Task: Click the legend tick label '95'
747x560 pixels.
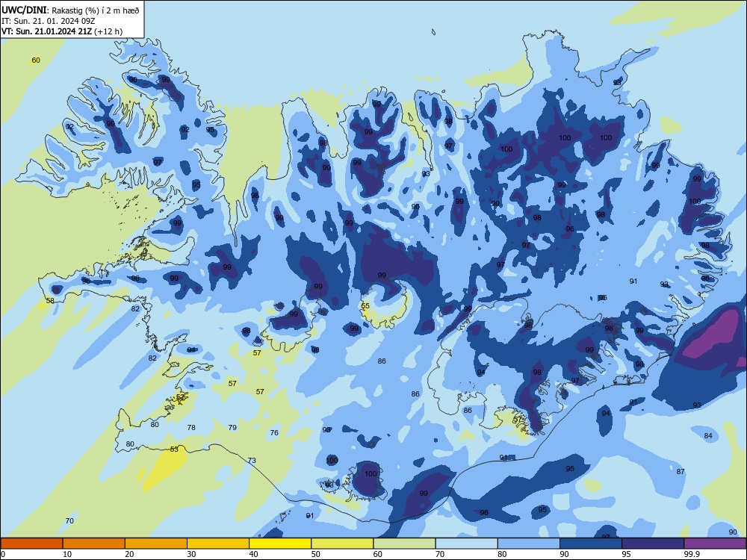Action: pyautogui.click(x=626, y=554)
